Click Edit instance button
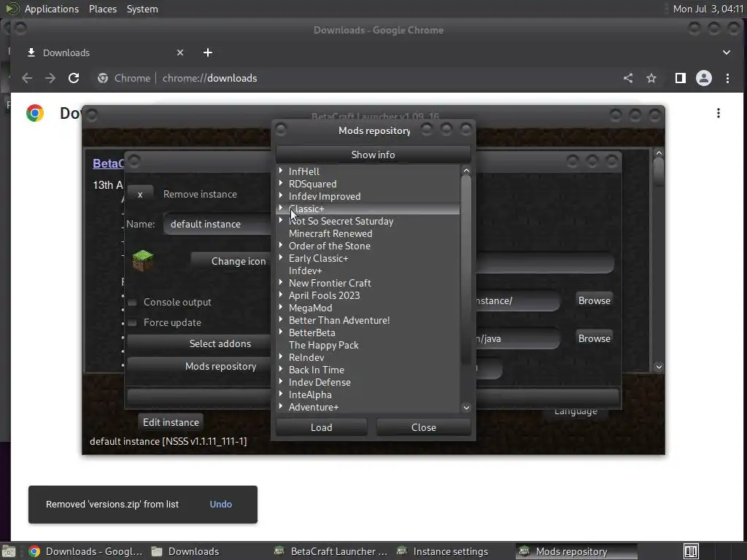Screen dimensions: 747x560 click(x=171, y=422)
